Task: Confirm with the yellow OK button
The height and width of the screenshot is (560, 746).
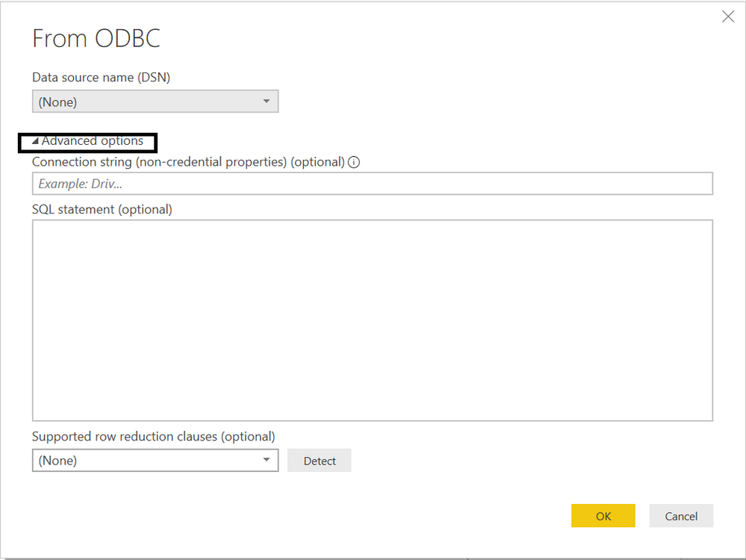Action: (x=603, y=516)
